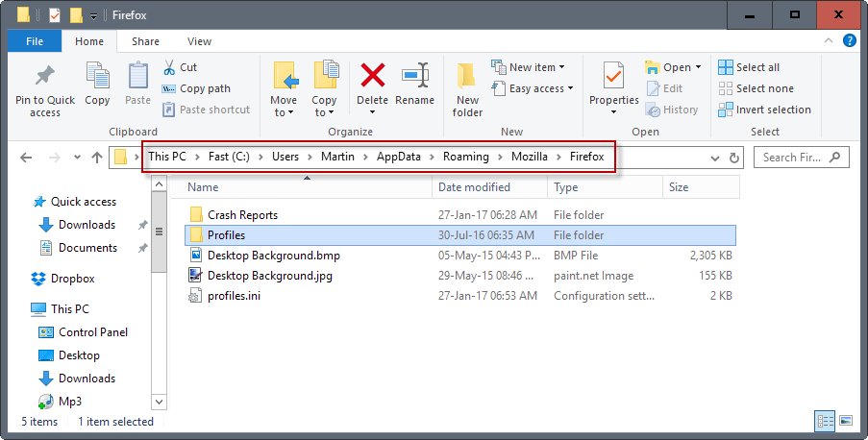Click the History ribbon button
The image size is (868, 440).
[672, 110]
